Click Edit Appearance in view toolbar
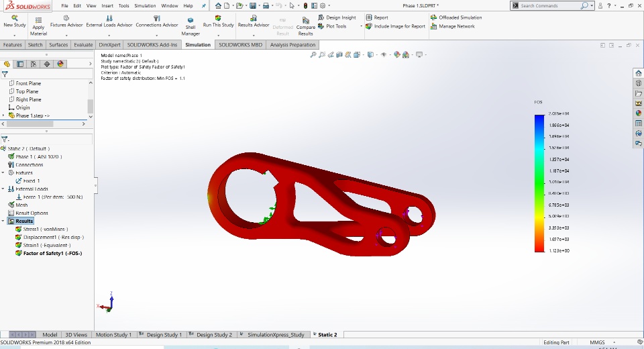This screenshot has height=349, width=644. pos(396,54)
